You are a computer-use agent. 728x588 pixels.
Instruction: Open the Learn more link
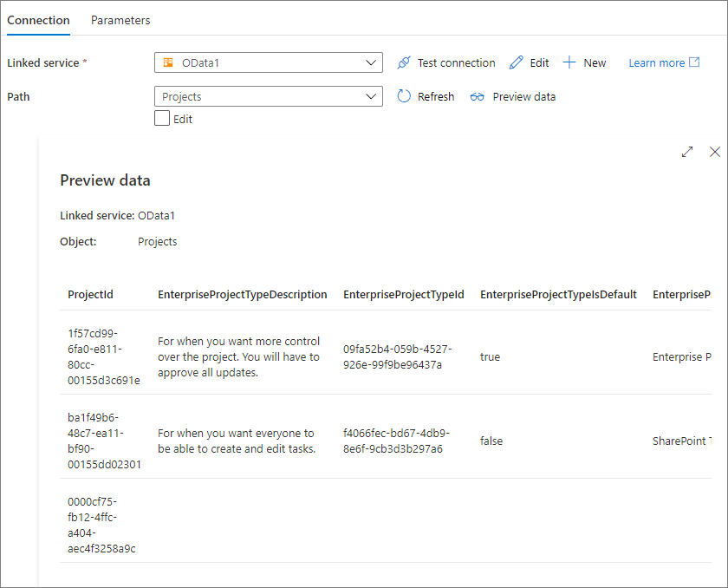(656, 62)
